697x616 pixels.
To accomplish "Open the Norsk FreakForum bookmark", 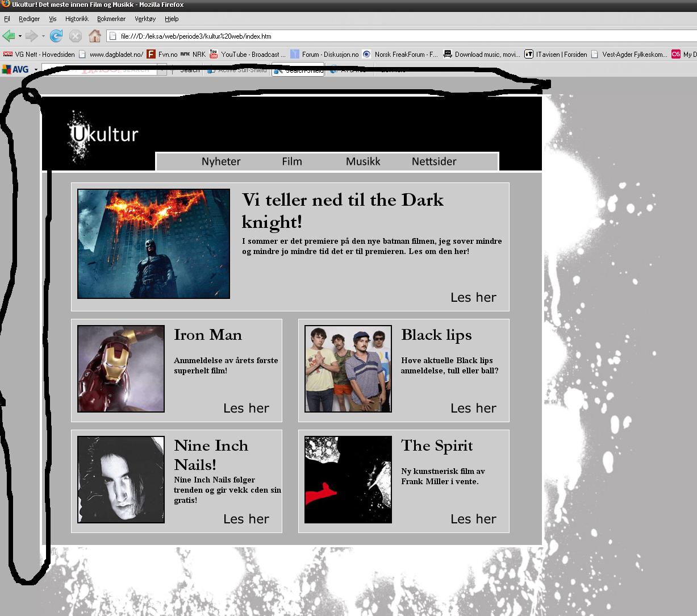I will pos(400,55).
